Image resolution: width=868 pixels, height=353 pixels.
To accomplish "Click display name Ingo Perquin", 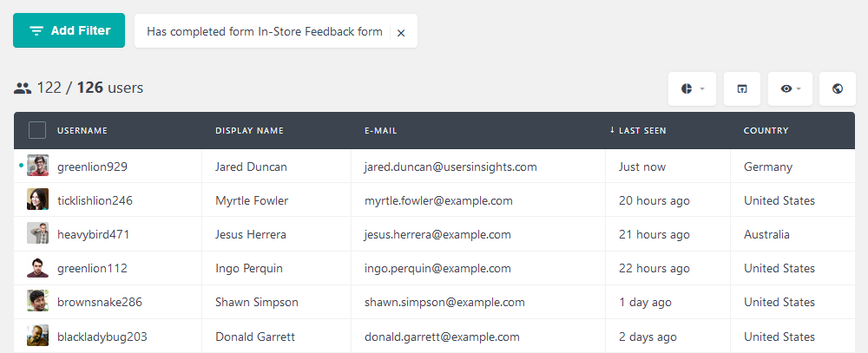I will pyautogui.click(x=249, y=268).
